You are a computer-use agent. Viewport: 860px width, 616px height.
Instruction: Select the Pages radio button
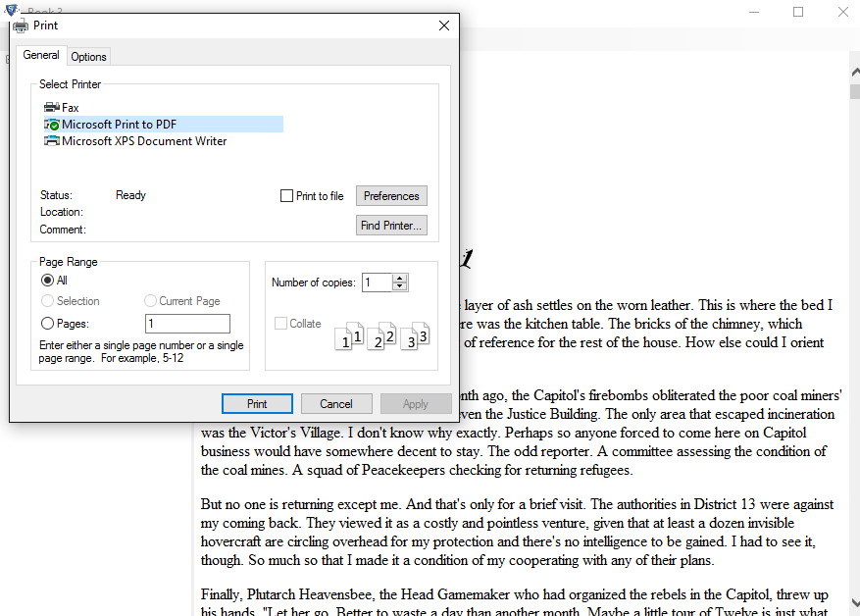pos(48,323)
